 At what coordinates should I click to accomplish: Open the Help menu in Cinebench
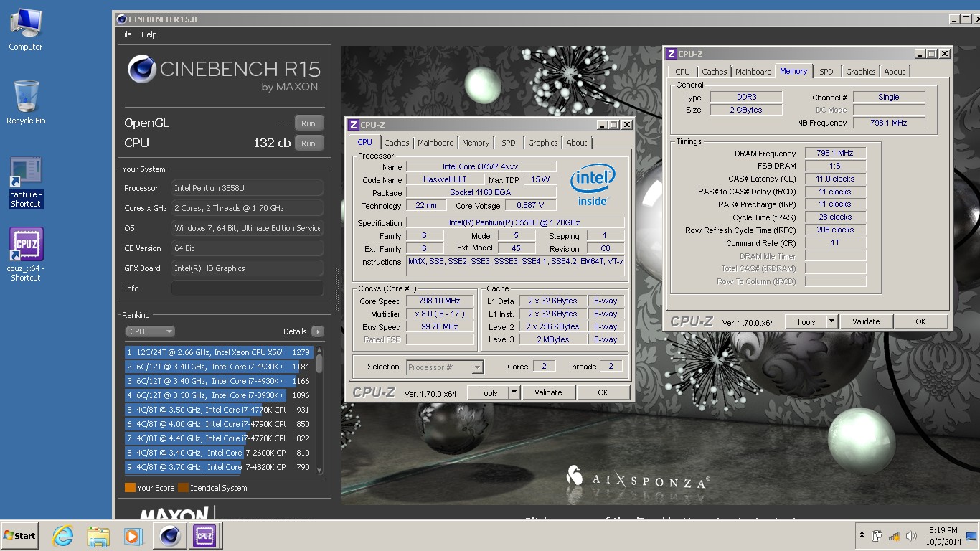tap(149, 34)
